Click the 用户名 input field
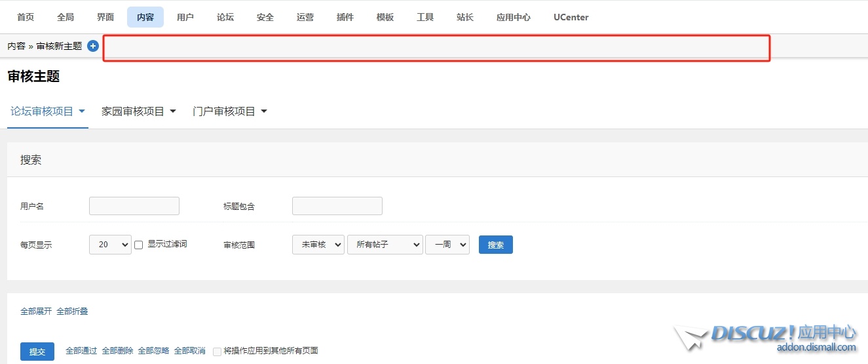Image resolution: width=868 pixels, height=364 pixels. pyautogui.click(x=134, y=206)
